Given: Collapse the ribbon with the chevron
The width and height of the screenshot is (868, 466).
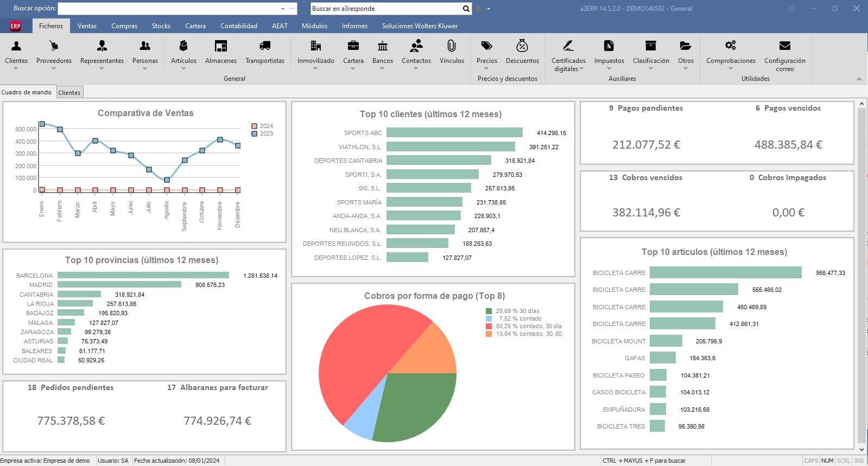Looking at the screenshot, I should (859, 79).
